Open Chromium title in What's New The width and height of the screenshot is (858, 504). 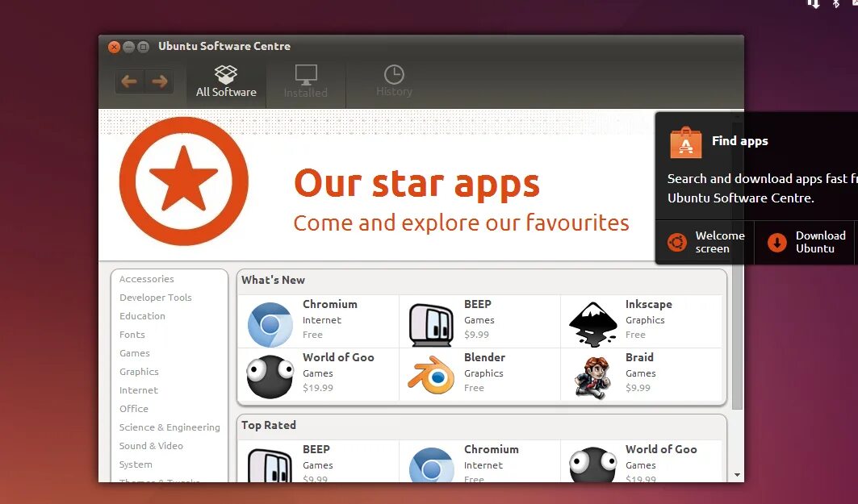[330, 304]
